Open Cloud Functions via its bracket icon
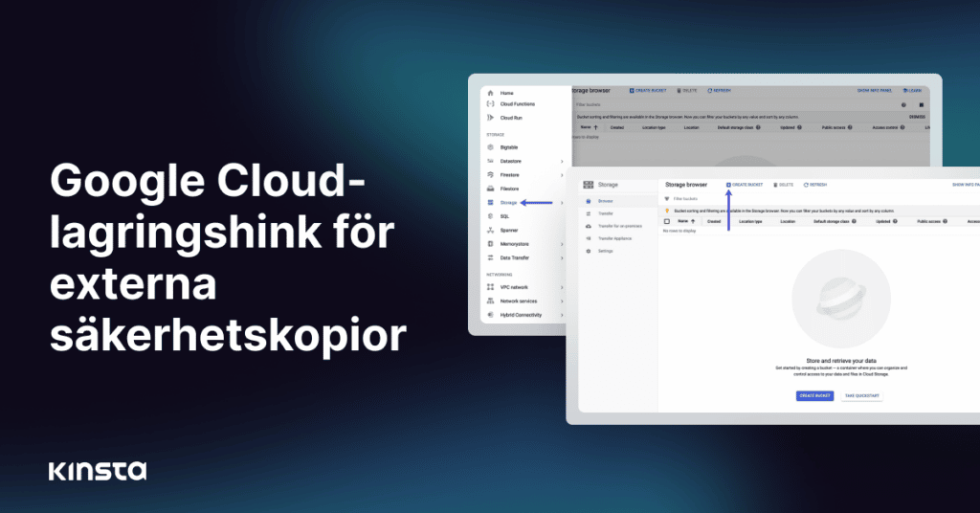980x513 pixels. coord(490,103)
